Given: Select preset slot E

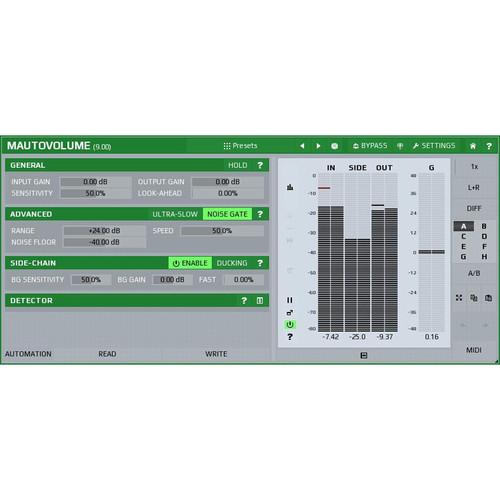Looking at the screenshot, I should coord(463,247).
